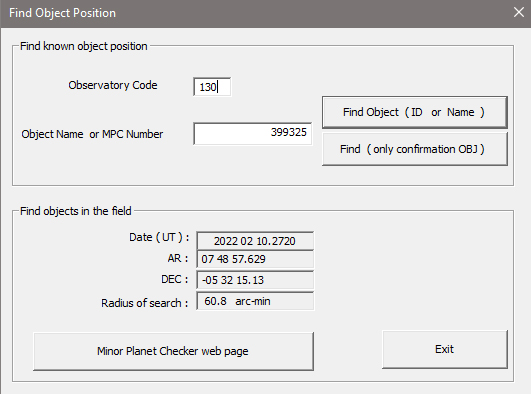Click the Object Name or MPC Number label
This screenshot has width=531, height=394.
coord(92,134)
